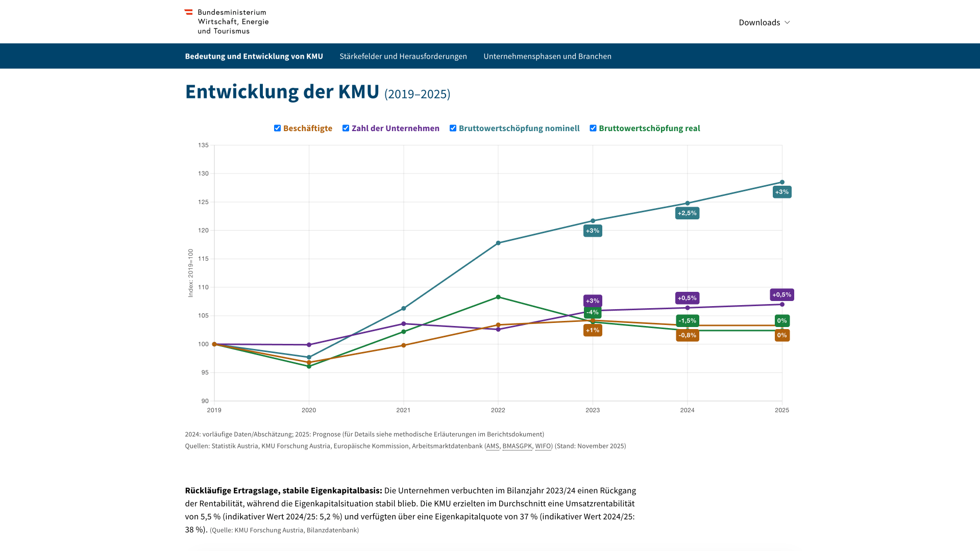Click the 2025 x-axis label

coord(782,410)
